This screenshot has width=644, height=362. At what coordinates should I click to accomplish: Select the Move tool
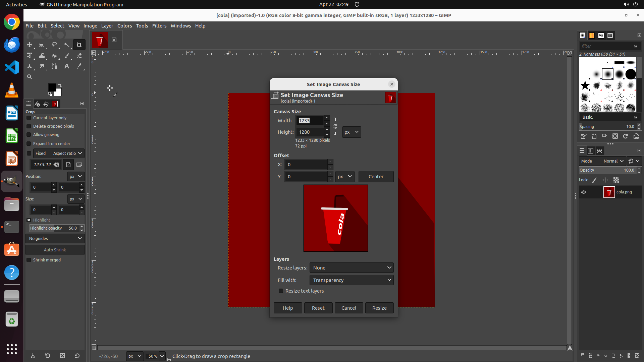[30, 45]
